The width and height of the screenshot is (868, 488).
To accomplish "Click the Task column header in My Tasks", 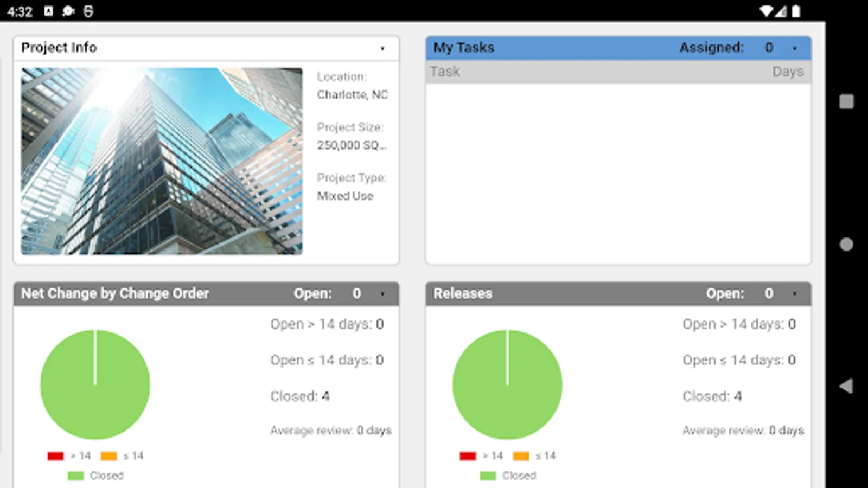I will (x=445, y=72).
